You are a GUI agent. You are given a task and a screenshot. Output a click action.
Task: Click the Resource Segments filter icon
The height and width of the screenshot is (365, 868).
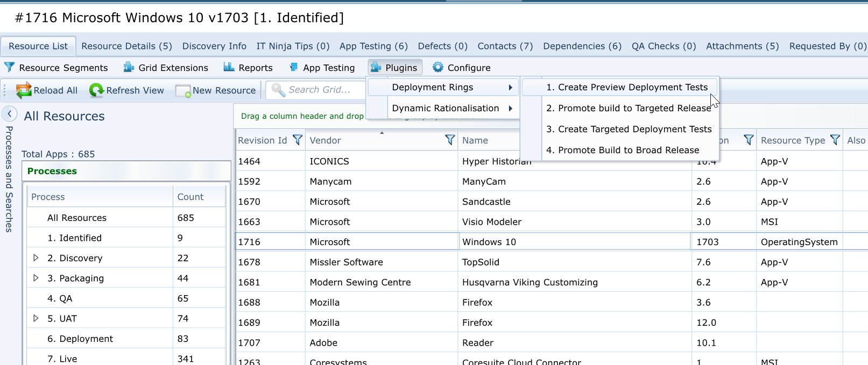pos(9,67)
